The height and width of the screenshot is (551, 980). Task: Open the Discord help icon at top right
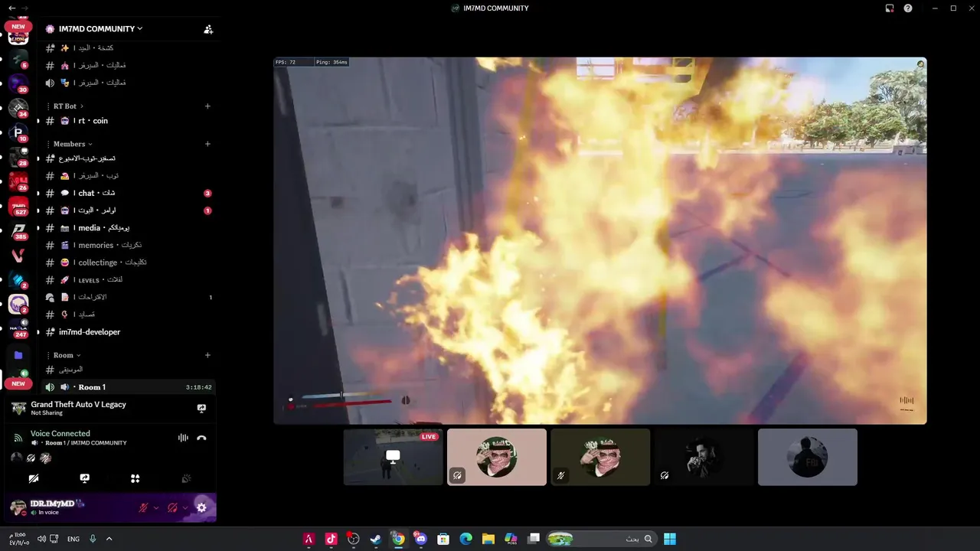tap(908, 8)
